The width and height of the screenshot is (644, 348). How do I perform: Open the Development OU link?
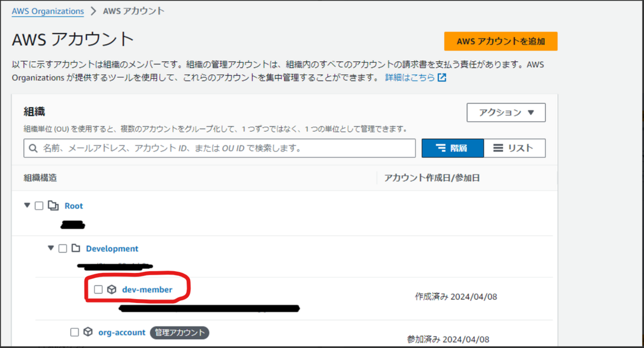(x=112, y=249)
